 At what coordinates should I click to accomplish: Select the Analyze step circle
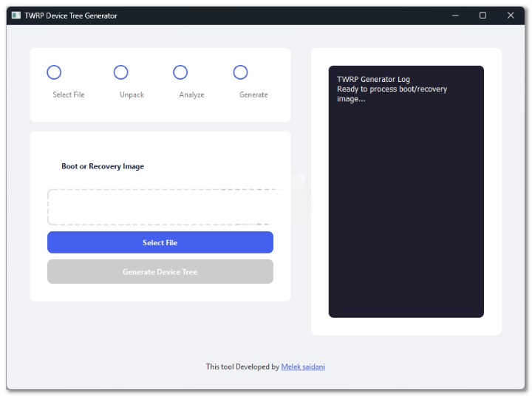(x=180, y=72)
